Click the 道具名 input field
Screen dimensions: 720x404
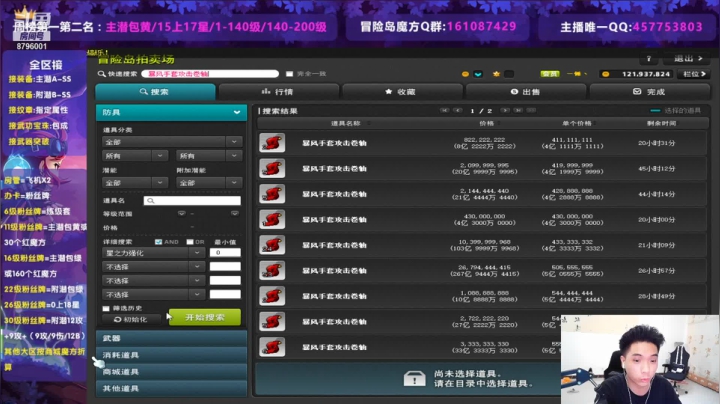tap(192, 201)
